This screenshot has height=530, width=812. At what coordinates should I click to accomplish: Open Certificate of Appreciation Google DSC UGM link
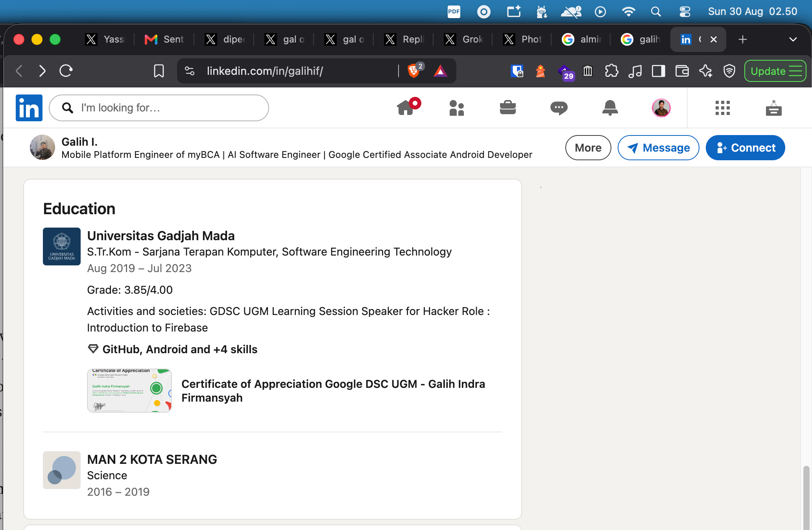[333, 391]
